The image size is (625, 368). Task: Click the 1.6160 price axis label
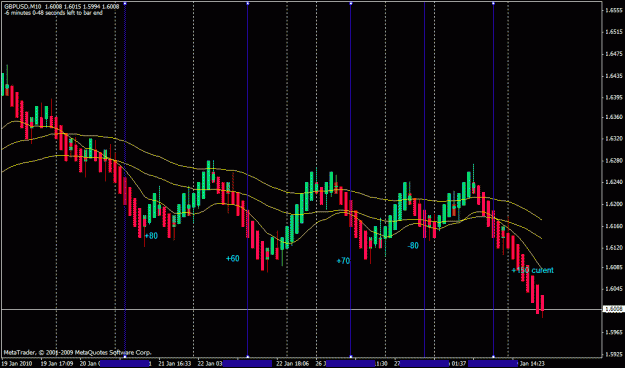pos(614,226)
